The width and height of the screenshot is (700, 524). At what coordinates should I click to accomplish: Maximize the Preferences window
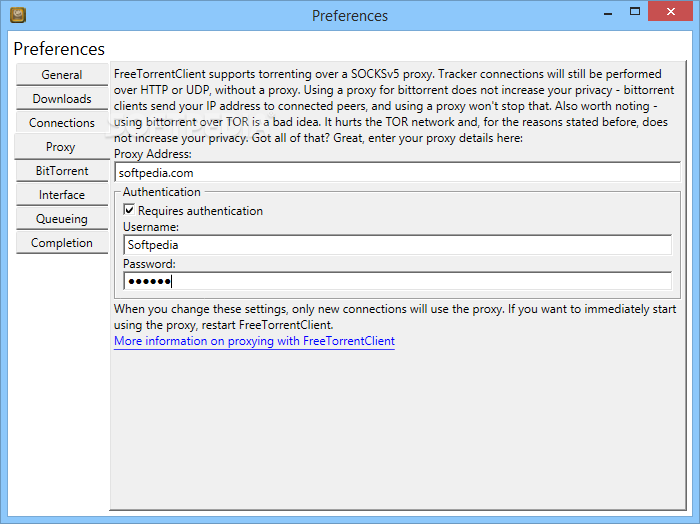(x=635, y=12)
